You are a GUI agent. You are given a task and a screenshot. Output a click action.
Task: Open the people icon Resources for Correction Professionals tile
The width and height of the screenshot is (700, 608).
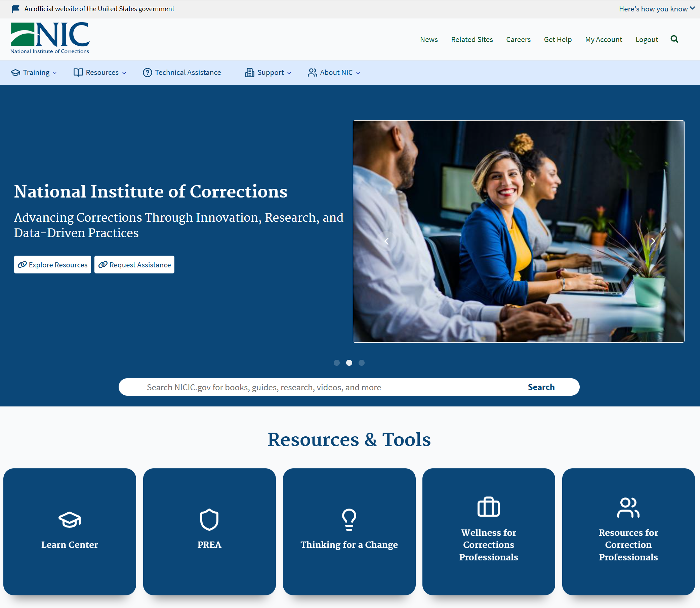coord(628,531)
